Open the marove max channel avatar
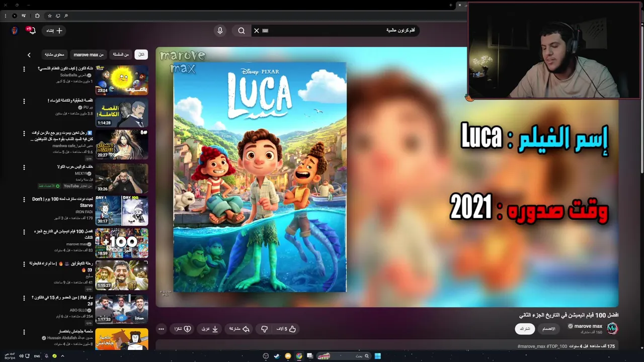The width and height of the screenshot is (644, 362). pos(612,328)
